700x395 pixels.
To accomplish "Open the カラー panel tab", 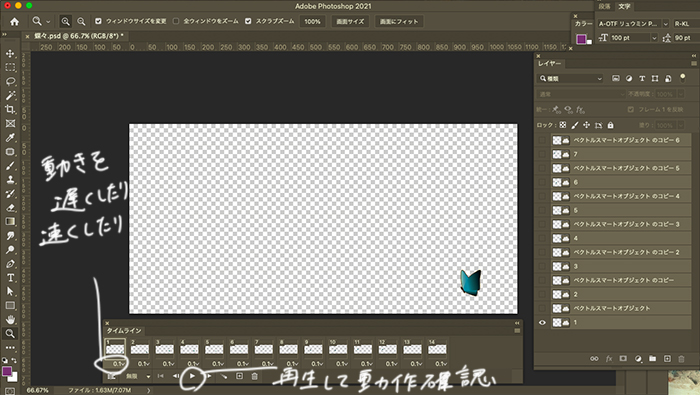I will pyautogui.click(x=583, y=24).
